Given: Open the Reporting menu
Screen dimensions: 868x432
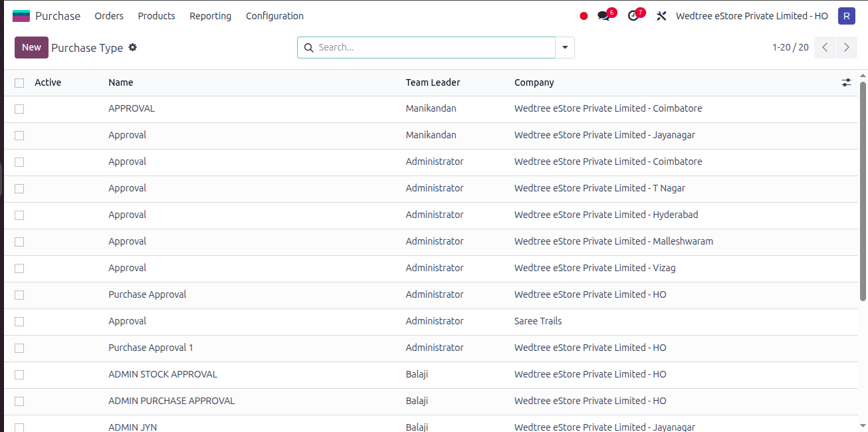Looking at the screenshot, I should [x=210, y=16].
